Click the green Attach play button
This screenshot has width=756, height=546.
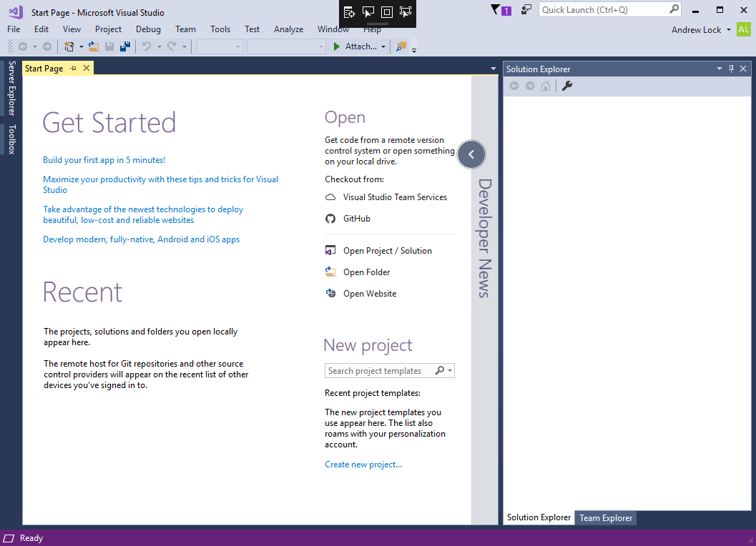point(337,46)
